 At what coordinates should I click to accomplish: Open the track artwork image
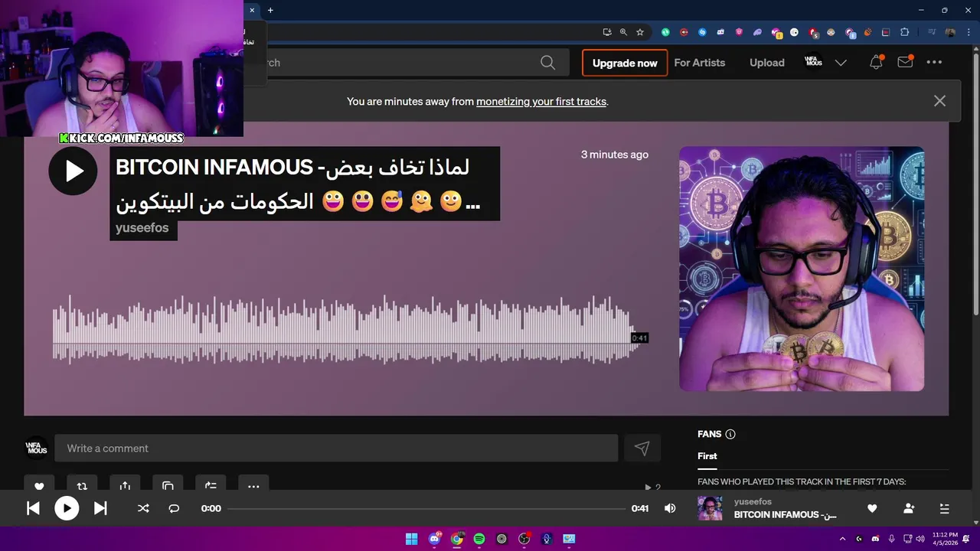click(x=802, y=269)
